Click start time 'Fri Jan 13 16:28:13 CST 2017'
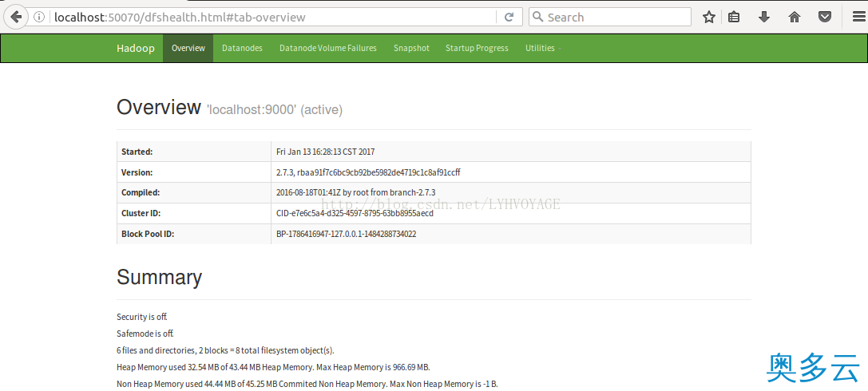The image size is (868, 391). pos(326,152)
